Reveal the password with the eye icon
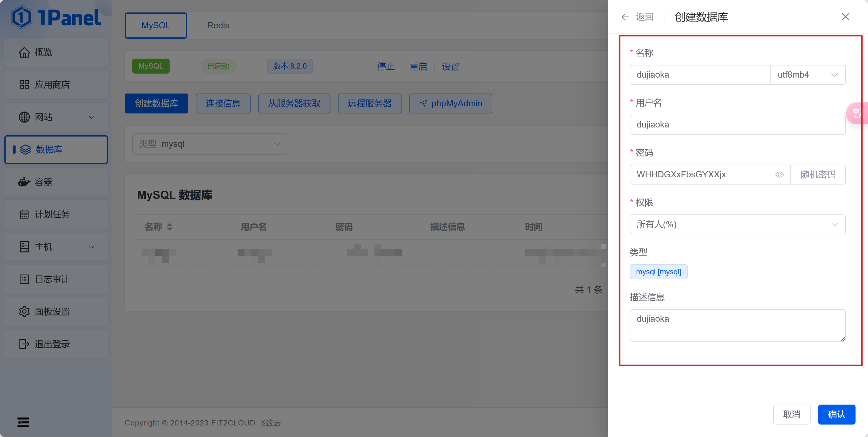The height and width of the screenshot is (437, 868). 780,175
